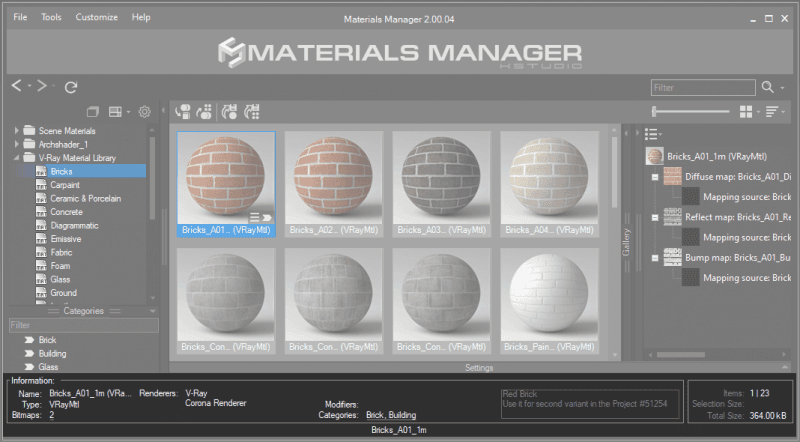This screenshot has width=800, height=442.
Task: Click the Red Brick notes text box
Action: tap(591, 404)
